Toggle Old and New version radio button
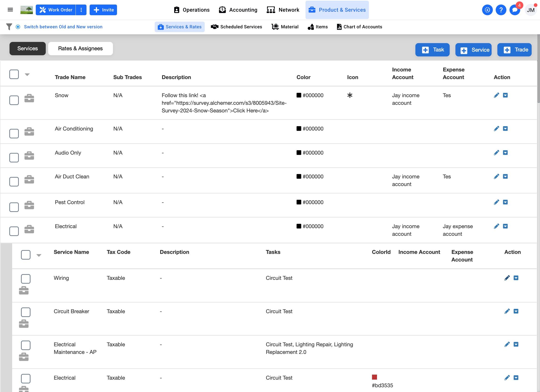Viewport: 540px width, 392px height. click(x=18, y=27)
